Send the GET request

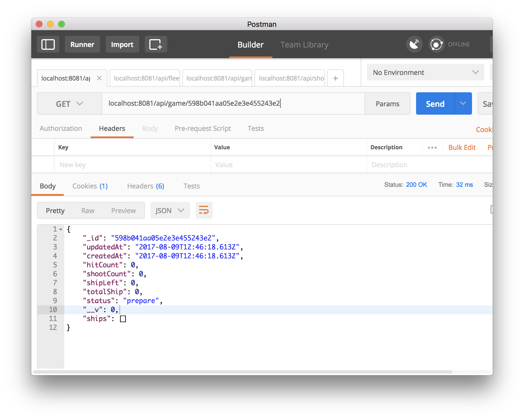tap(435, 104)
